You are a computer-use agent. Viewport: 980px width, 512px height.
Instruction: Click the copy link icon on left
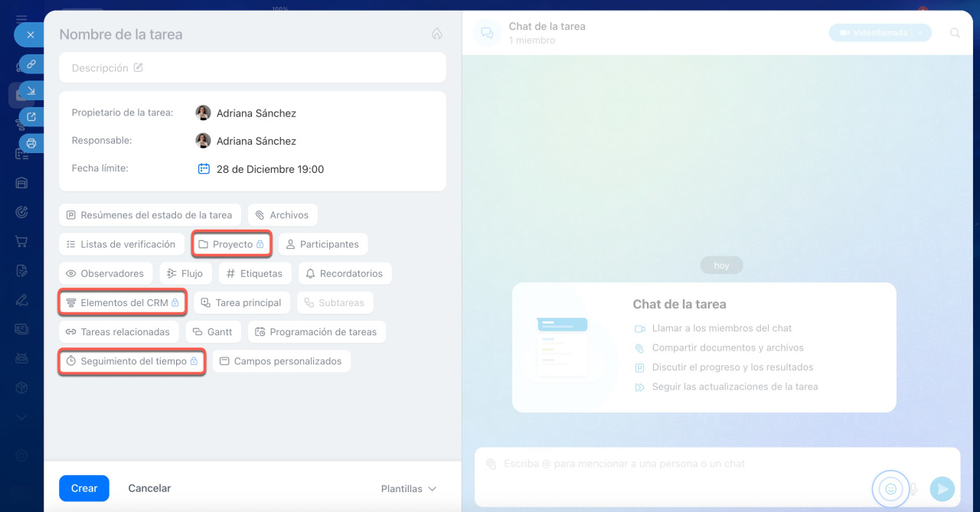click(31, 64)
